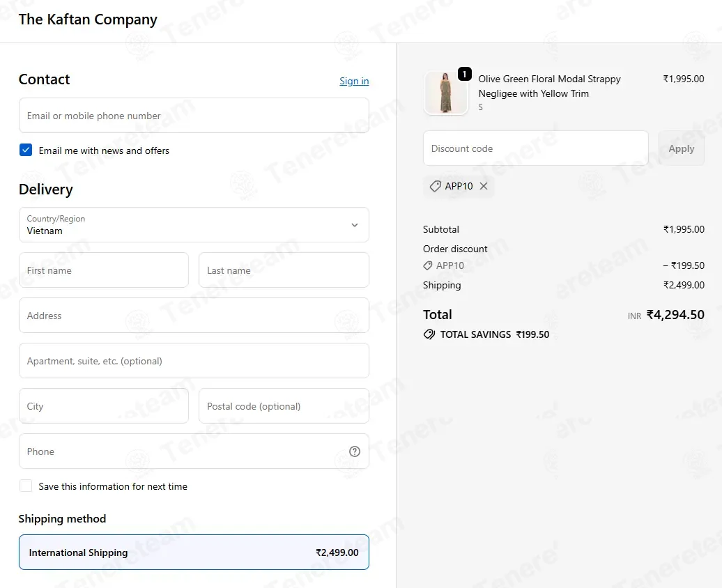Screen dimensions: 722x588
Task: Click the order discount amount − ₹199.50
Action: pos(684,265)
